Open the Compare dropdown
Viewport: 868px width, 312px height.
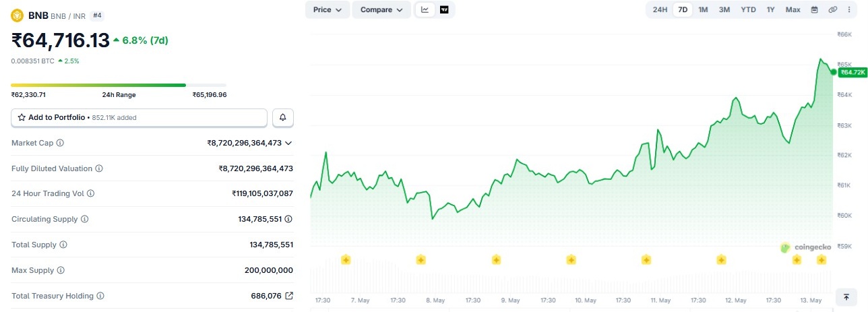click(x=382, y=9)
